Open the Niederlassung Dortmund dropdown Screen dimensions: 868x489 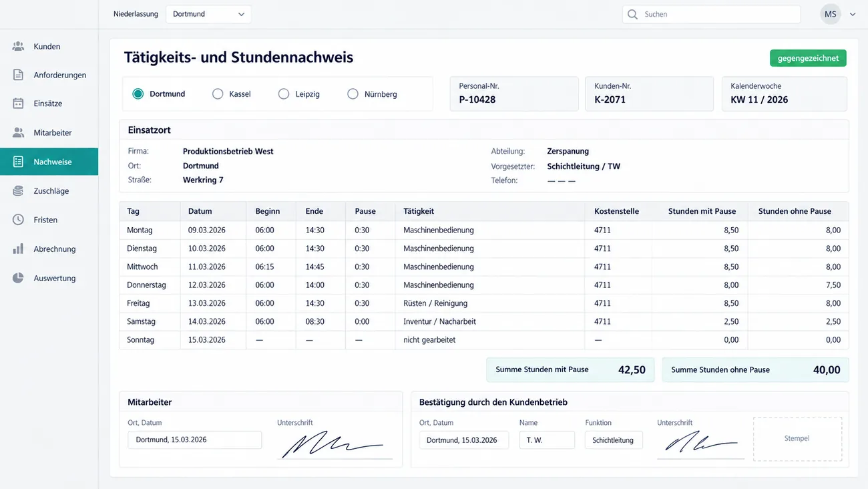[x=208, y=14]
